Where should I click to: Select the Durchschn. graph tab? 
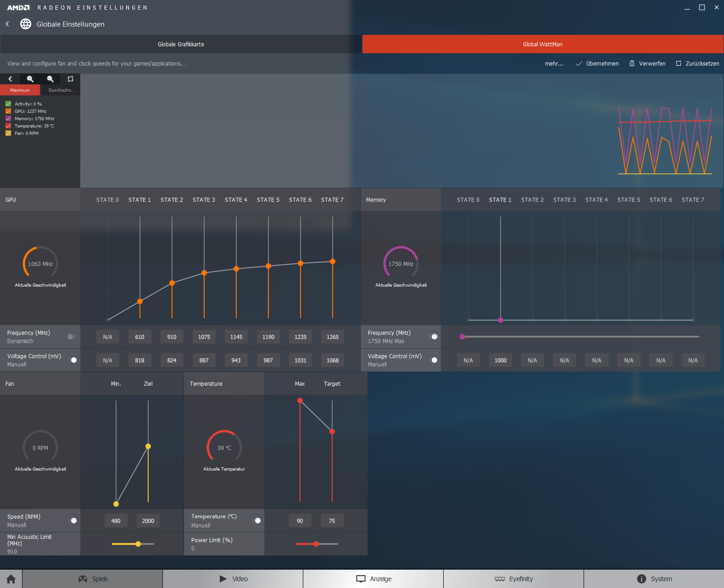[60, 90]
